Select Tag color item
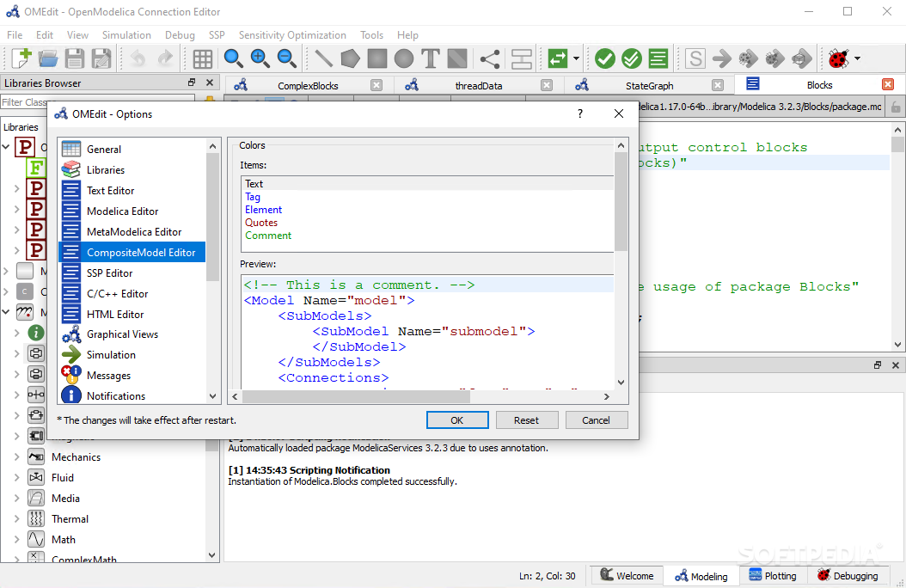This screenshot has height=588, width=906. click(x=253, y=197)
